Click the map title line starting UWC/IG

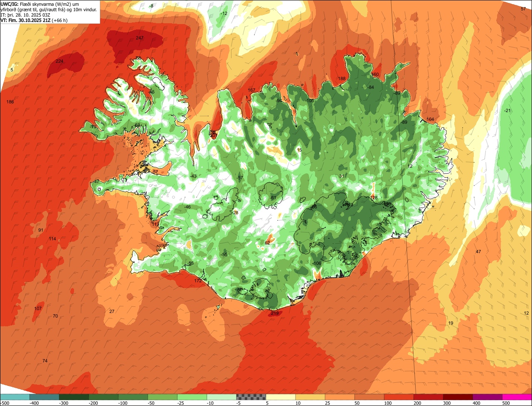pos(40,3)
